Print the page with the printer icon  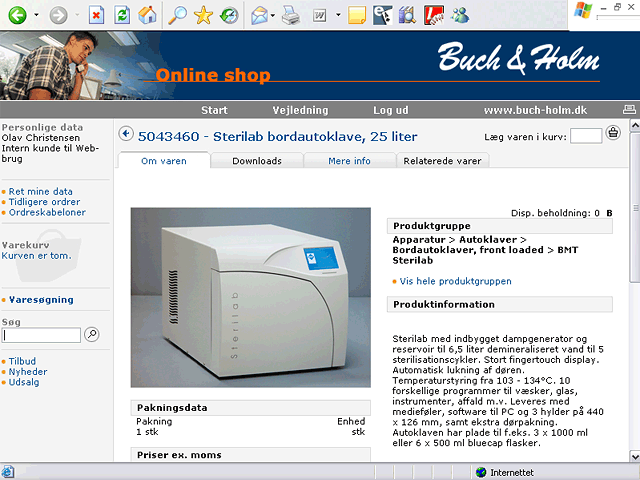[x=291, y=16]
